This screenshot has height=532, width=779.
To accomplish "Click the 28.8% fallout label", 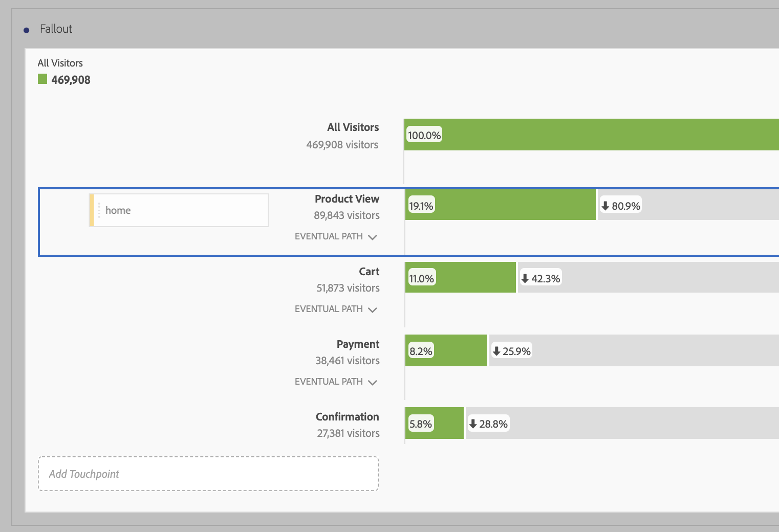I will pyautogui.click(x=488, y=424).
